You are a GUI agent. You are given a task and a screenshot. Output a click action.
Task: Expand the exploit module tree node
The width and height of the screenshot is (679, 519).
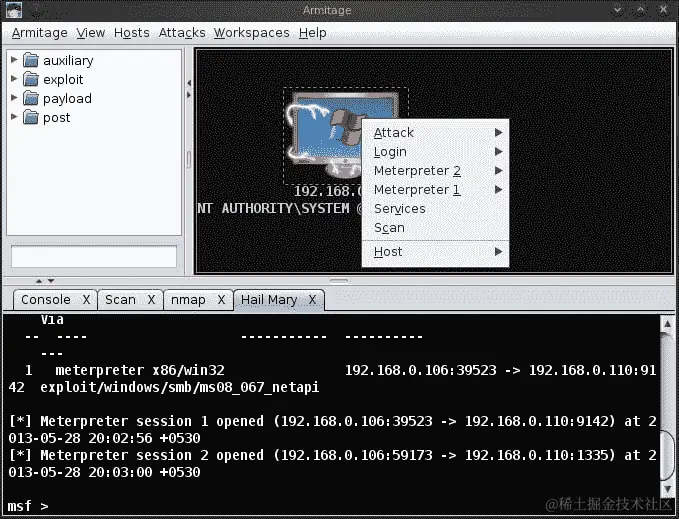click(14, 79)
